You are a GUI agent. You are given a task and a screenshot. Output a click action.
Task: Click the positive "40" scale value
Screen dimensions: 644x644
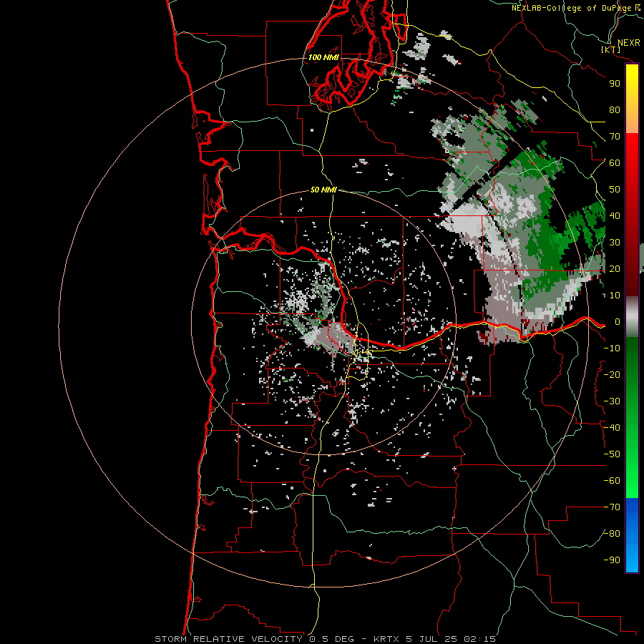[x=615, y=216]
